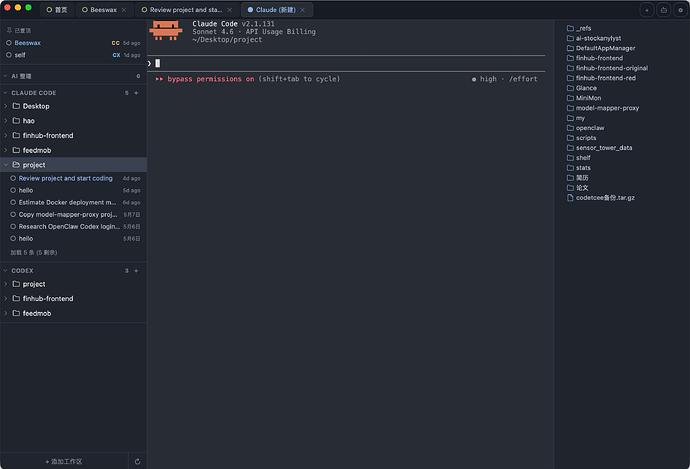Open pinned Beeswax session

tap(73, 43)
